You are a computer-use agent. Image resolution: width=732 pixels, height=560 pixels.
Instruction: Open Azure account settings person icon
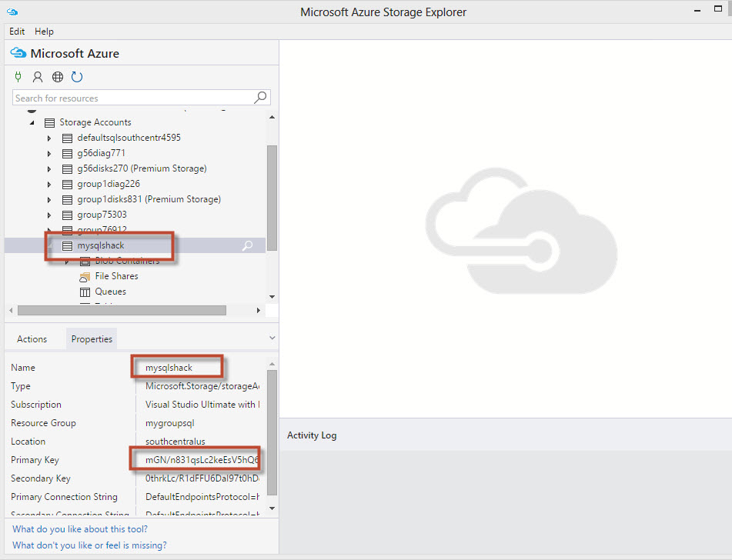click(38, 77)
